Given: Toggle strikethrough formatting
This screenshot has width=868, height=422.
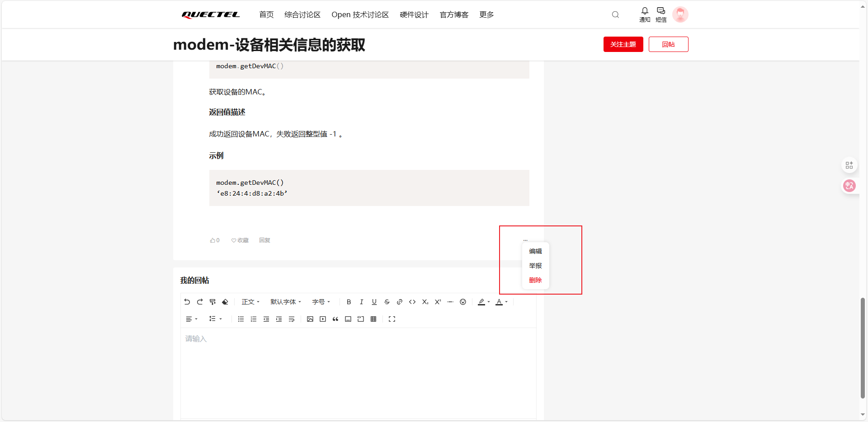Looking at the screenshot, I should (x=387, y=302).
